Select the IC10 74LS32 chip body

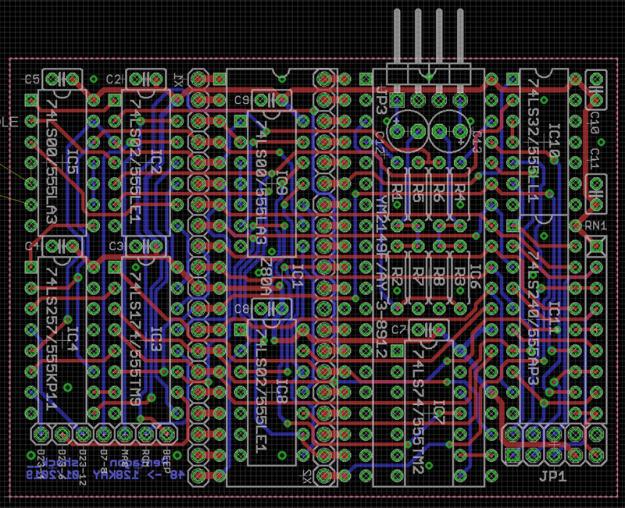tap(547, 150)
